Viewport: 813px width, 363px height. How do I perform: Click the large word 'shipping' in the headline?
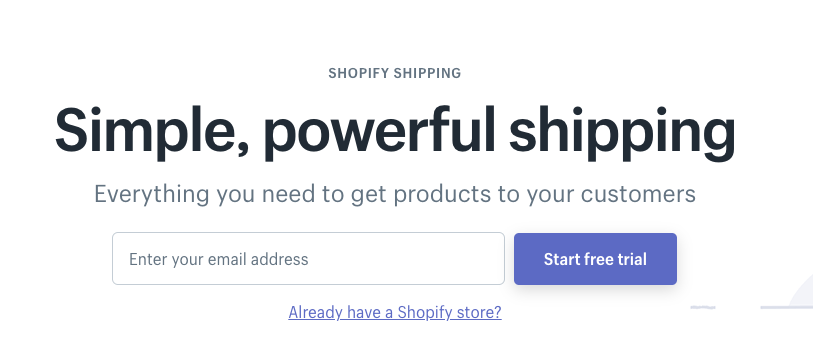622,131
